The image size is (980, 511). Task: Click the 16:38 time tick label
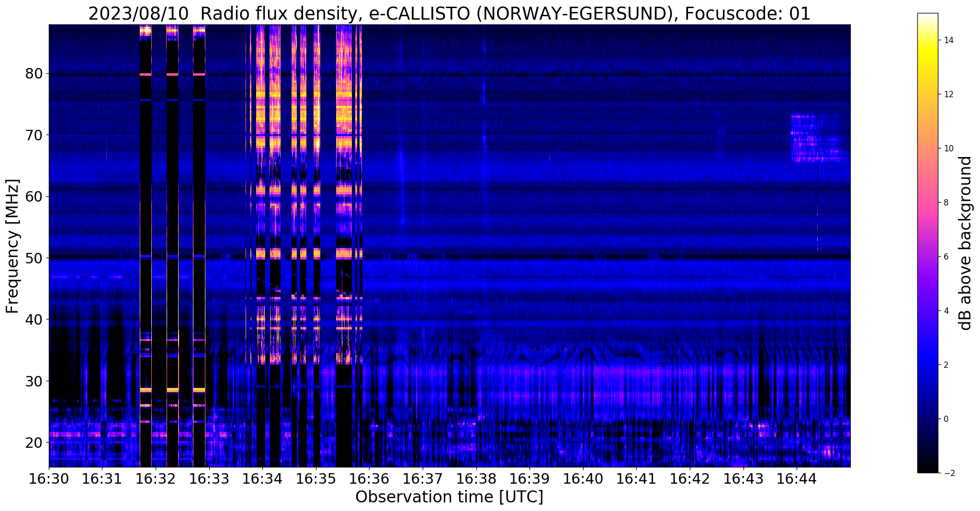pos(476,479)
